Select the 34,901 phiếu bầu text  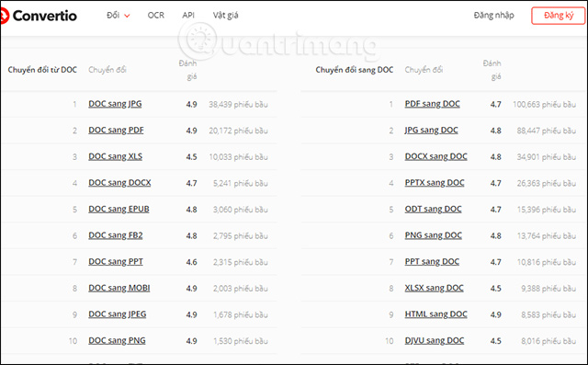547,157
